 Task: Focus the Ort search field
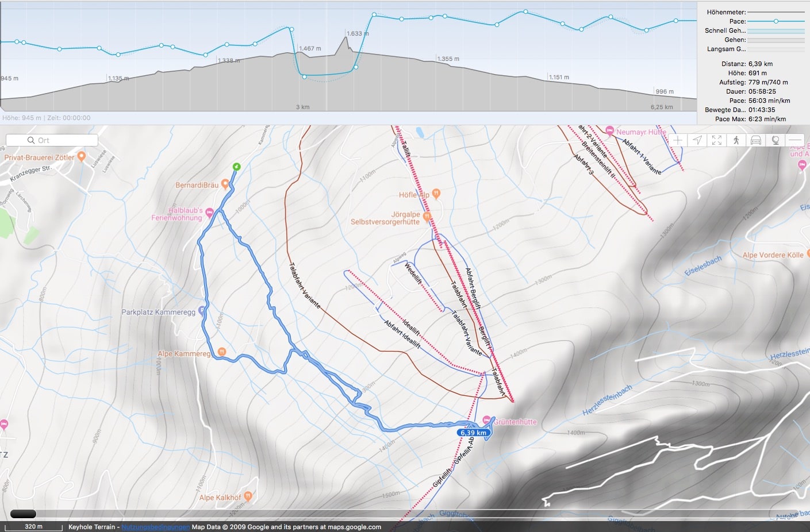pos(52,140)
